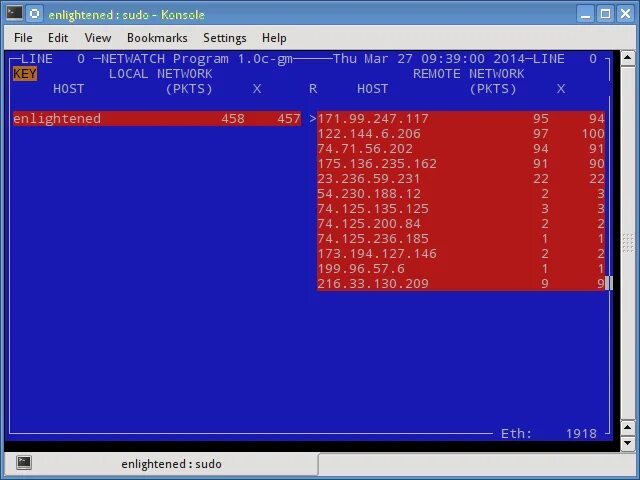
Task: Select remote host 74.125.236.185
Action: [461, 239]
